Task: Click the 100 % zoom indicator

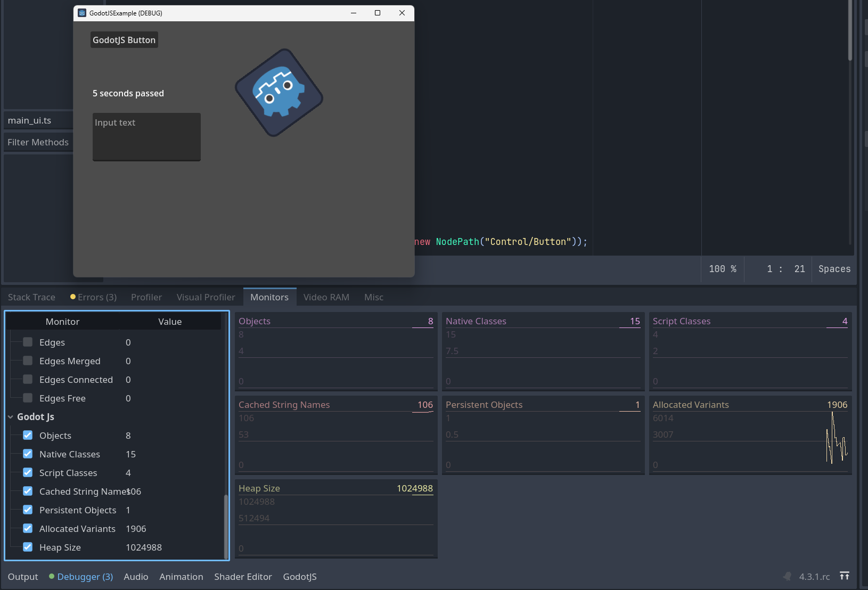Action: coord(723,269)
